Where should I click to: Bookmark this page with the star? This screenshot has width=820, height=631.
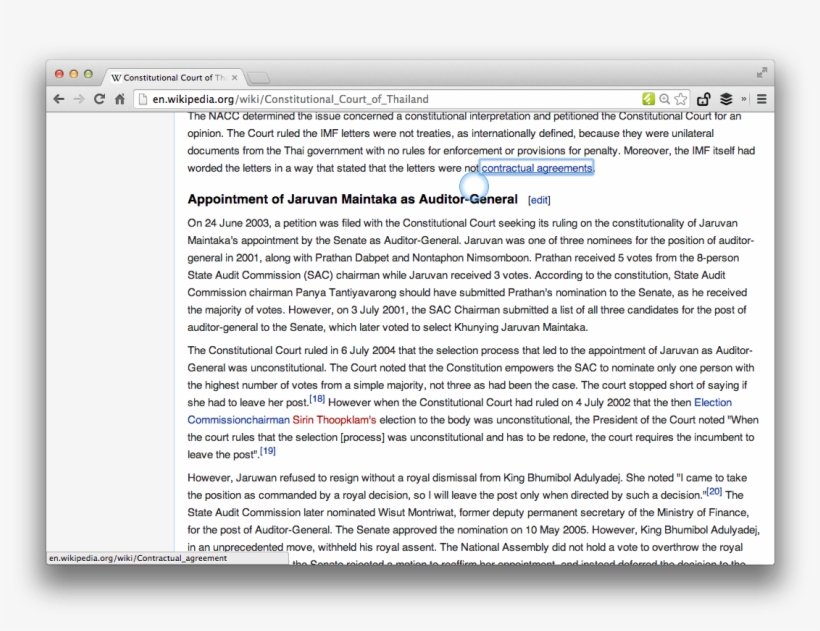coord(680,99)
